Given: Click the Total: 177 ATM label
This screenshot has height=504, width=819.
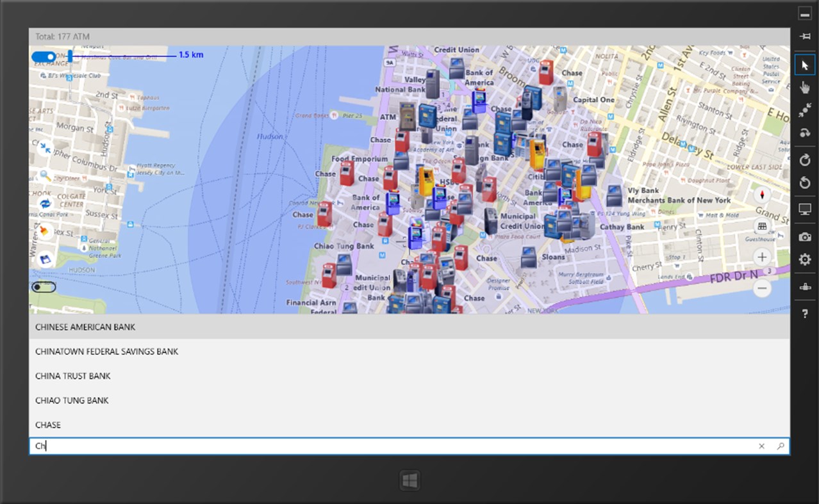Looking at the screenshot, I should (62, 37).
